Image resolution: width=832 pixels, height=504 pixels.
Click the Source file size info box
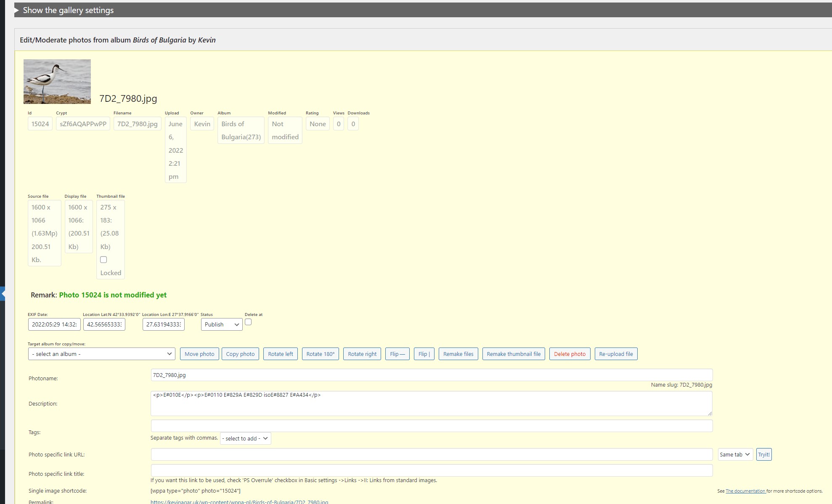coord(45,233)
